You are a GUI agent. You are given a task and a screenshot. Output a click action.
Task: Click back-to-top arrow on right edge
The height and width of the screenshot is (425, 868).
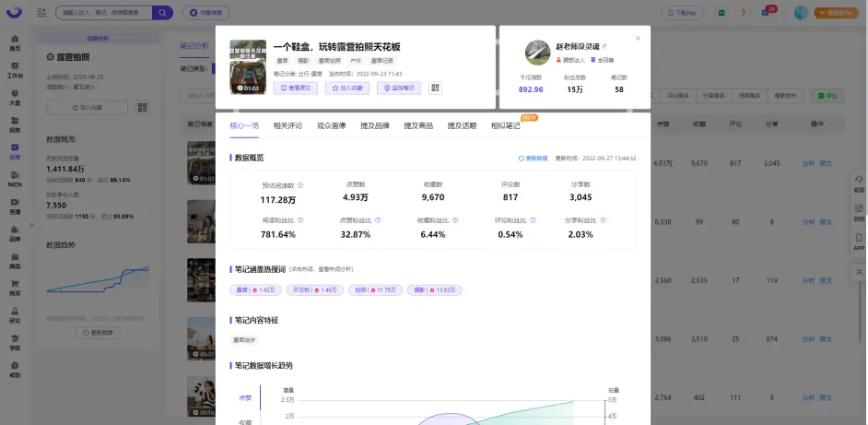pos(859,272)
